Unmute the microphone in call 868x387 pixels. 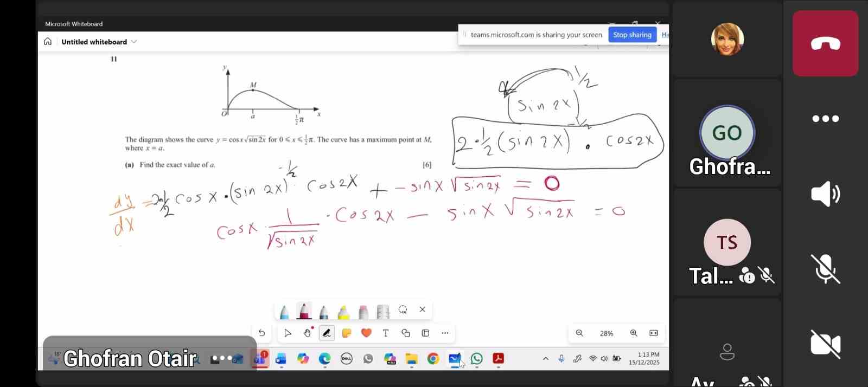[x=825, y=269]
